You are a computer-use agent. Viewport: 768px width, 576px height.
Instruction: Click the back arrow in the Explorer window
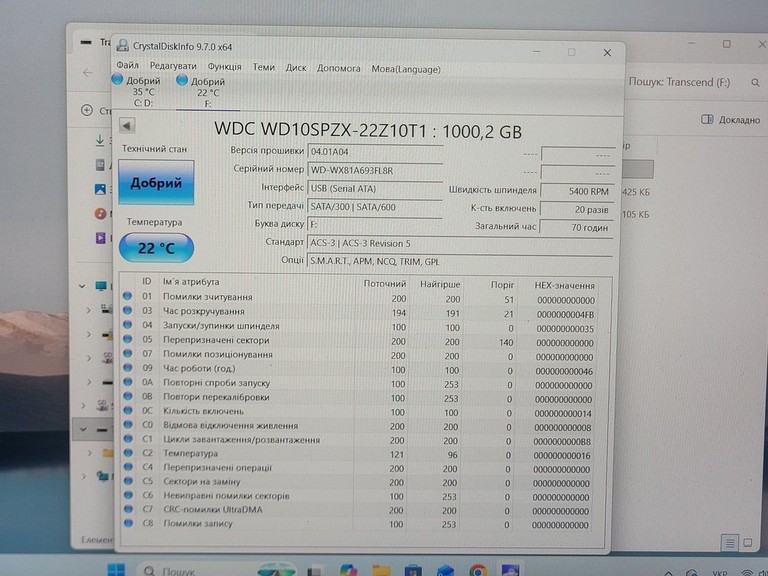(88, 72)
